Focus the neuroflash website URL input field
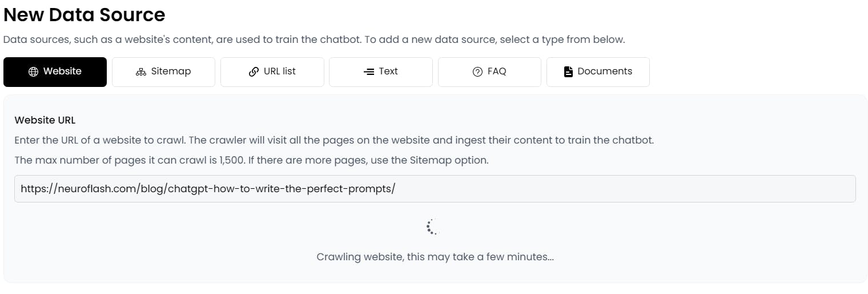This screenshot has width=868, height=294. tap(435, 189)
